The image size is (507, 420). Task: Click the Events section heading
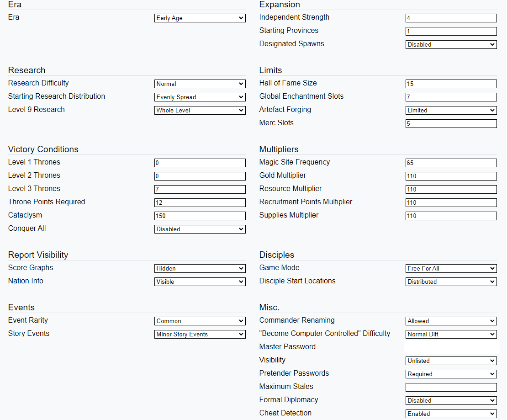coord(21,308)
